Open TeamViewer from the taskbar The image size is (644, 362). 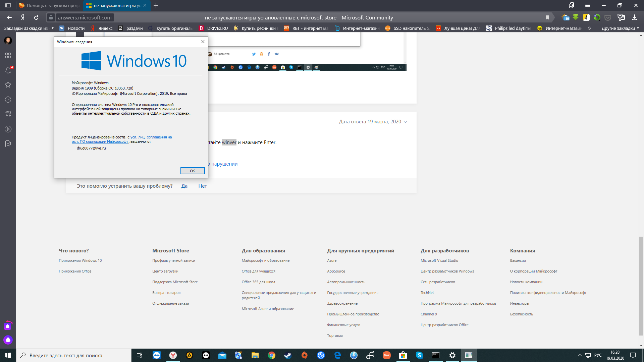click(157, 355)
